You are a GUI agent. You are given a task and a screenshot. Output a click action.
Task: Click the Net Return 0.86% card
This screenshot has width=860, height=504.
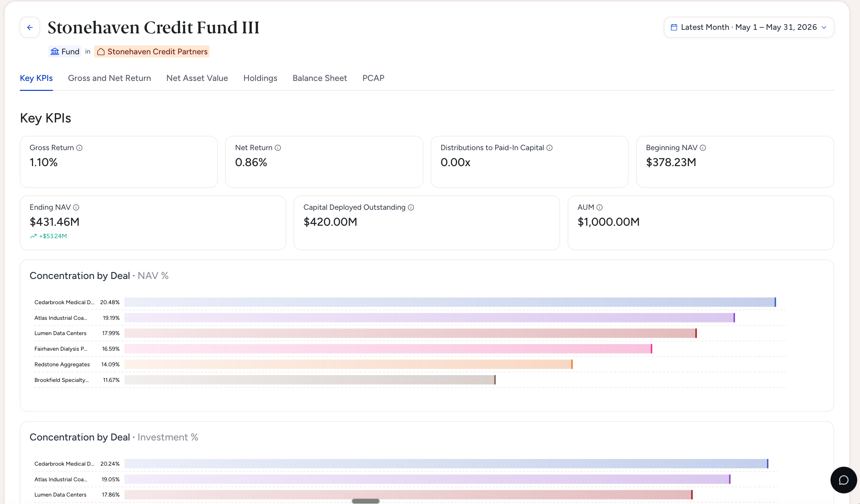[x=324, y=162]
